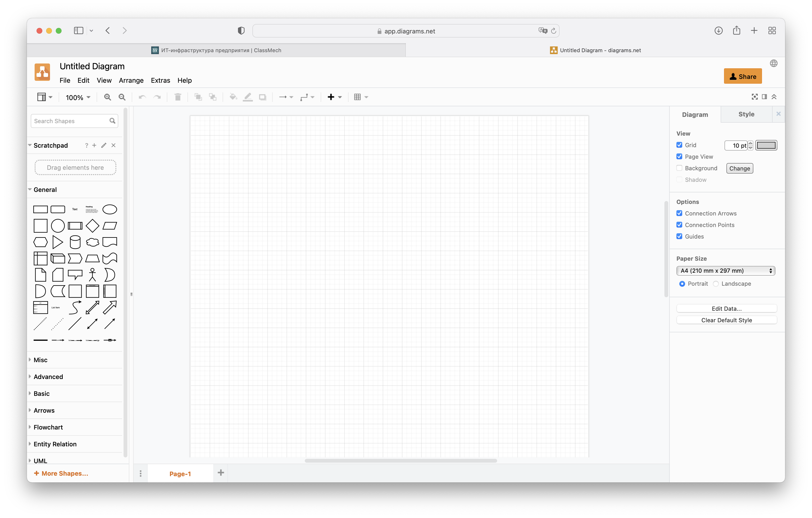This screenshot has width=812, height=518.
Task: Click the Background Change button
Action: pyautogui.click(x=739, y=168)
